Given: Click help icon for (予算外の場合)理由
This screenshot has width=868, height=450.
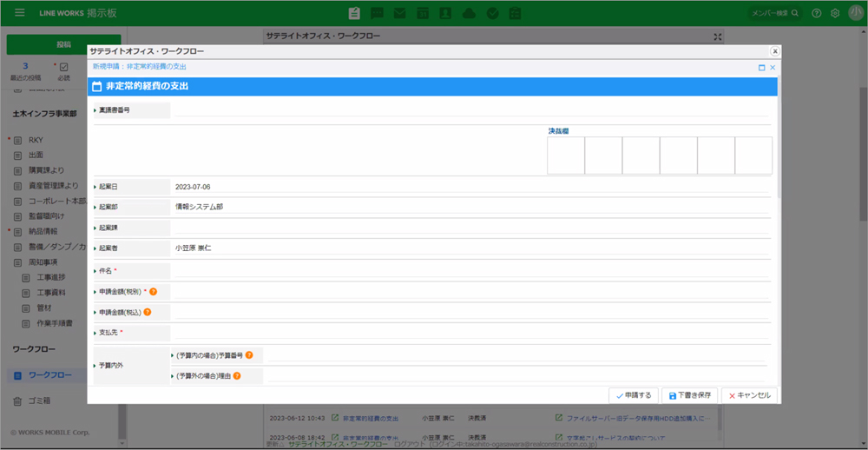Looking at the screenshot, I should pyautogui.click(x=236, y=376).
